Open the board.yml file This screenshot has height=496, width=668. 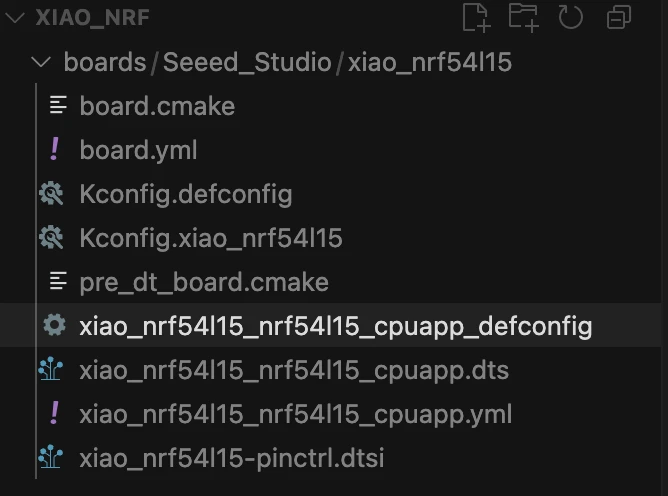coord(138,150)
